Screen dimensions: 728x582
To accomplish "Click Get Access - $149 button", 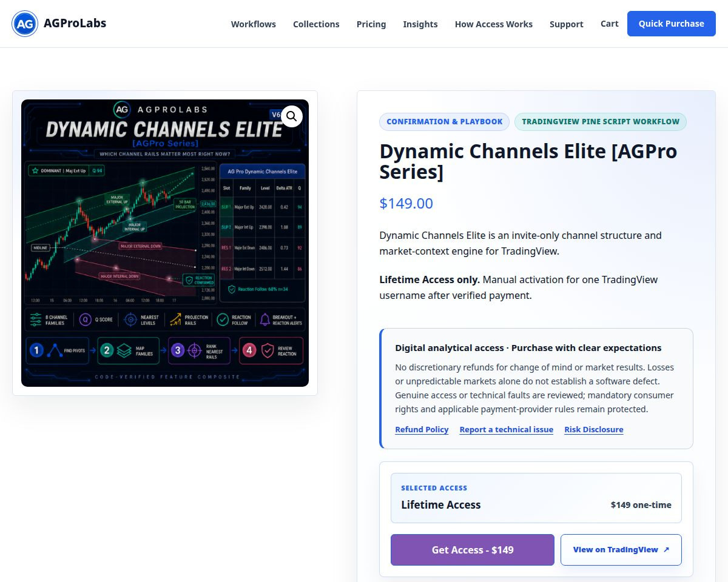I will [x=473, y=550].
